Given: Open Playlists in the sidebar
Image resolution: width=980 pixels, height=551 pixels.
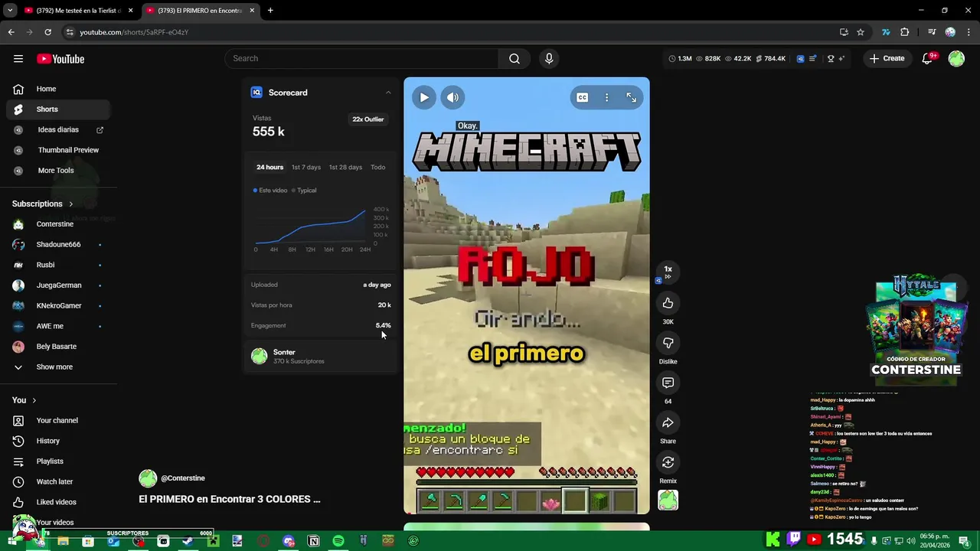Looking at the screenshot, I should [58, 461].
